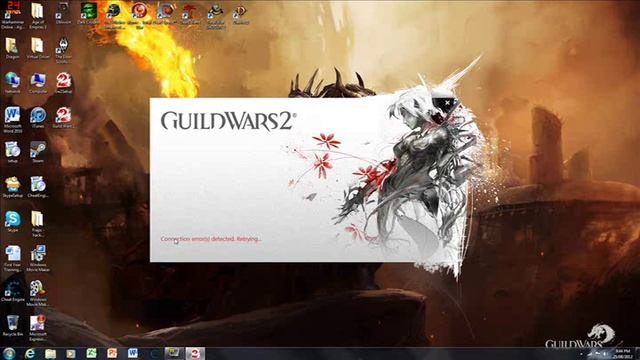The height and width of the screenshot is (360, 640).
Task: Launch Microsoft Word 2010 desktop shortcut
Action: (x=12, y=120)
